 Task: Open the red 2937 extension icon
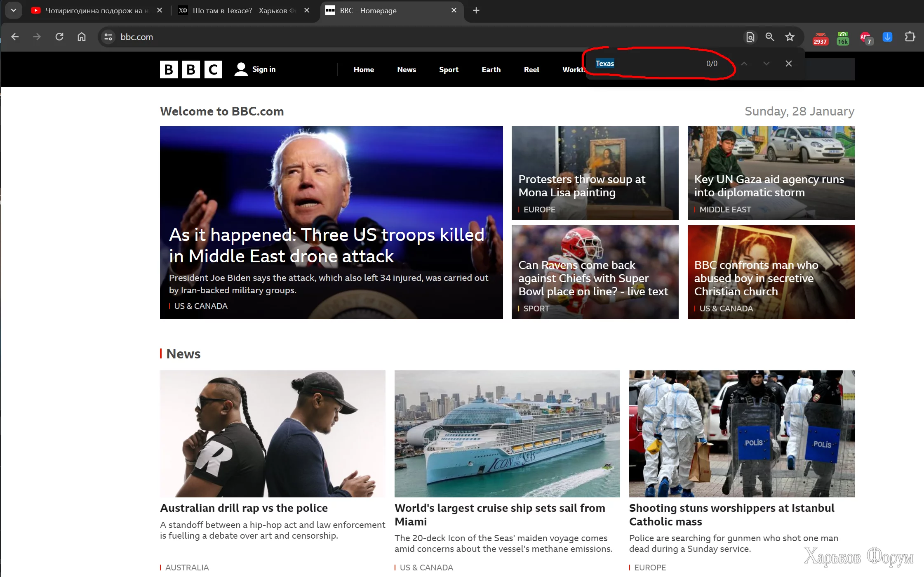pos(820,38)
